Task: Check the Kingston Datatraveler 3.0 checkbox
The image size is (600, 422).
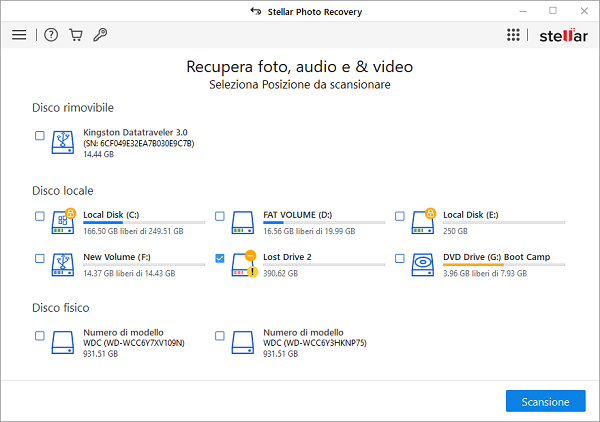Action: [40, 136]
